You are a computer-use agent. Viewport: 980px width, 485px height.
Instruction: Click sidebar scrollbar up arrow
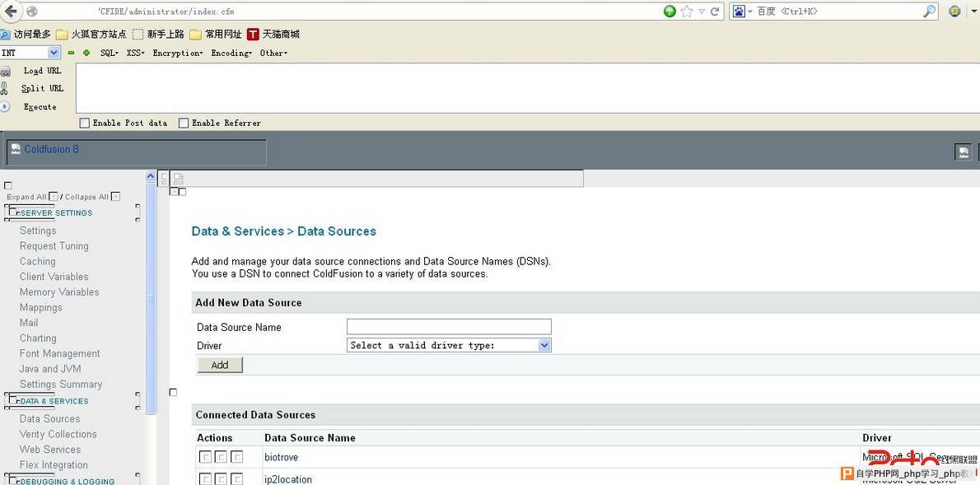tap(151, 176)
